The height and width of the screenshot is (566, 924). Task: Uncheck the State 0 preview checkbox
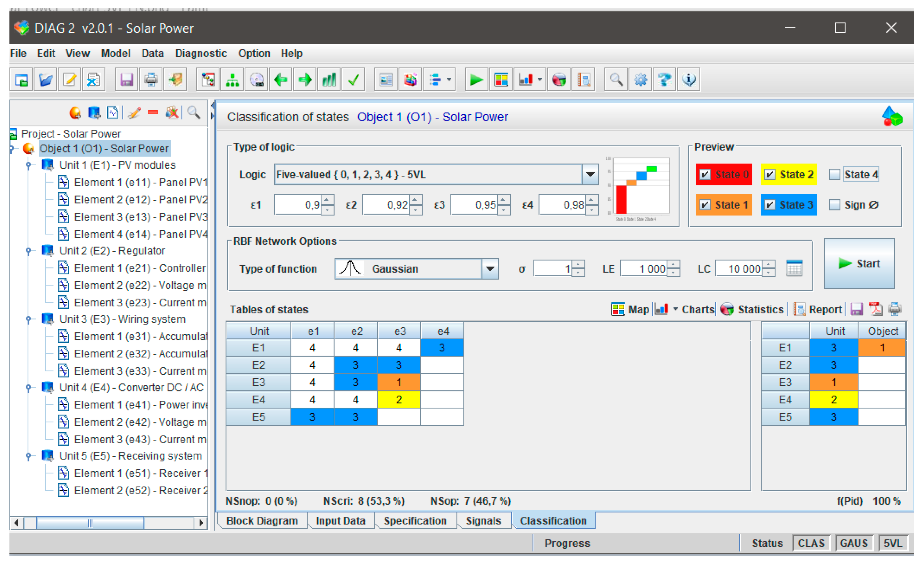coord(705,175)
